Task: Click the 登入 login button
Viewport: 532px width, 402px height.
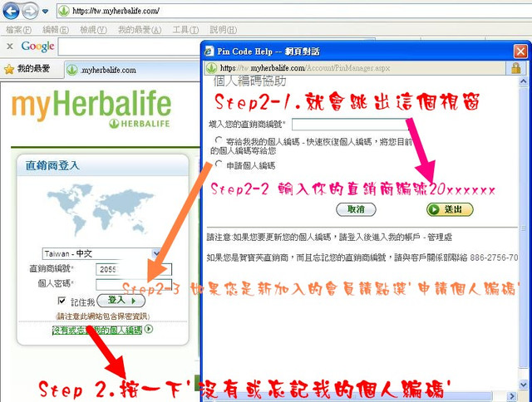Action: (121, 301)
